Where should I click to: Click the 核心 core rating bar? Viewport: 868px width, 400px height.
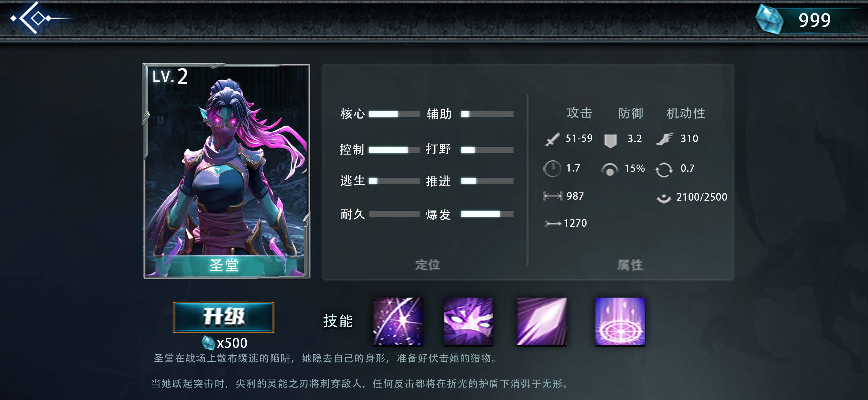click(x=394, y=114)
